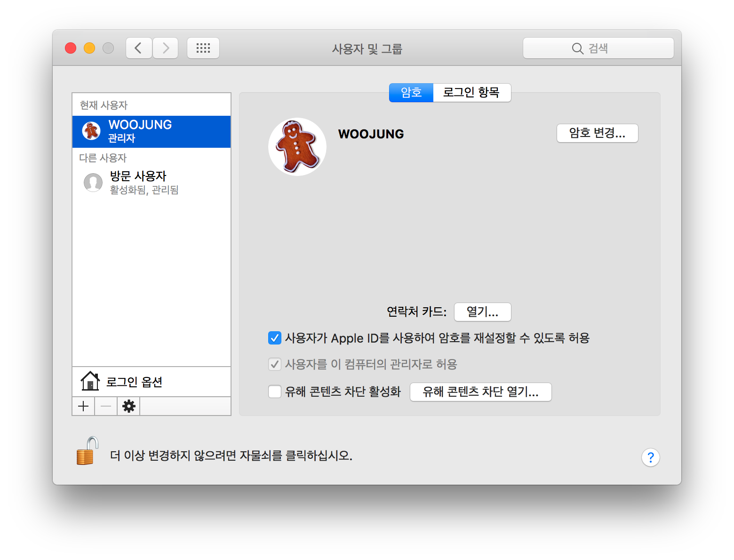Open the contact card via 열기 button
734x560 pixels.
pyautogui.click(x=482, y=312)
